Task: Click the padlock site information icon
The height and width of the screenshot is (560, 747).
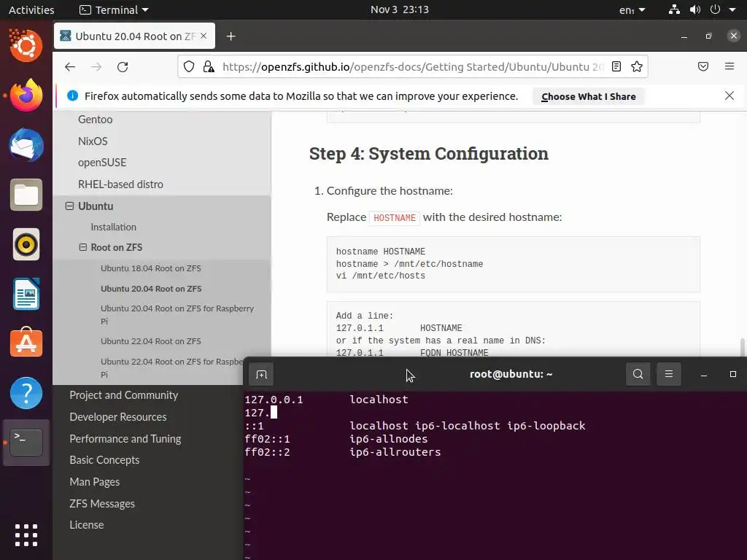Action: click(x=209, y=66)
